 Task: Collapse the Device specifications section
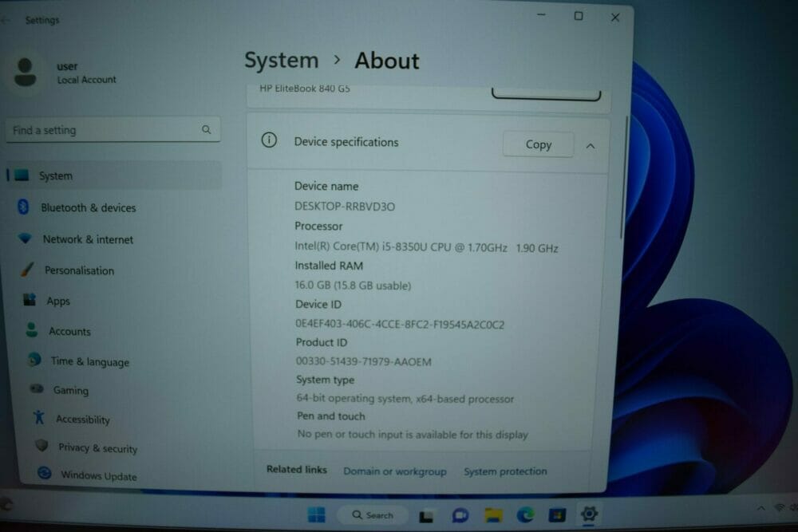point(591,146)
